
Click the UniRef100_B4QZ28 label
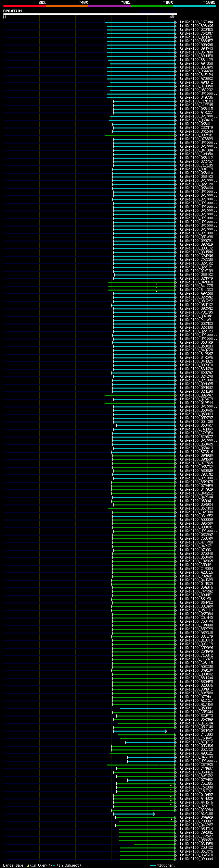coord(196,350)
